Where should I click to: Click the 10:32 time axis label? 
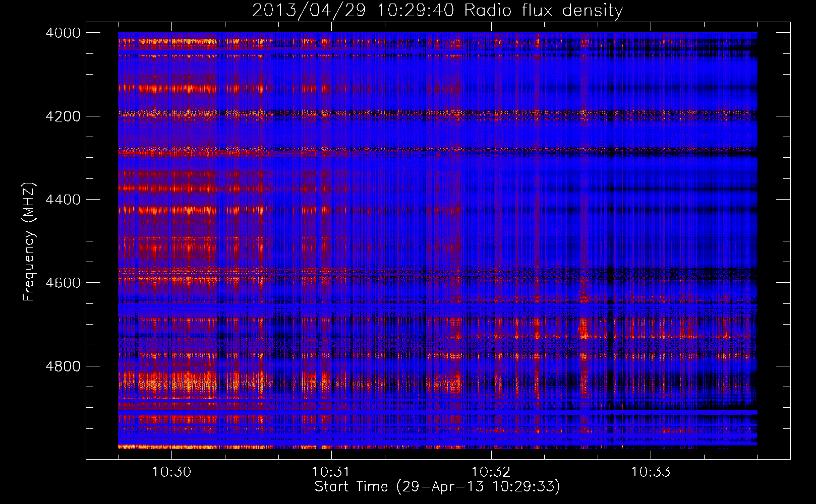coord(491,472)
